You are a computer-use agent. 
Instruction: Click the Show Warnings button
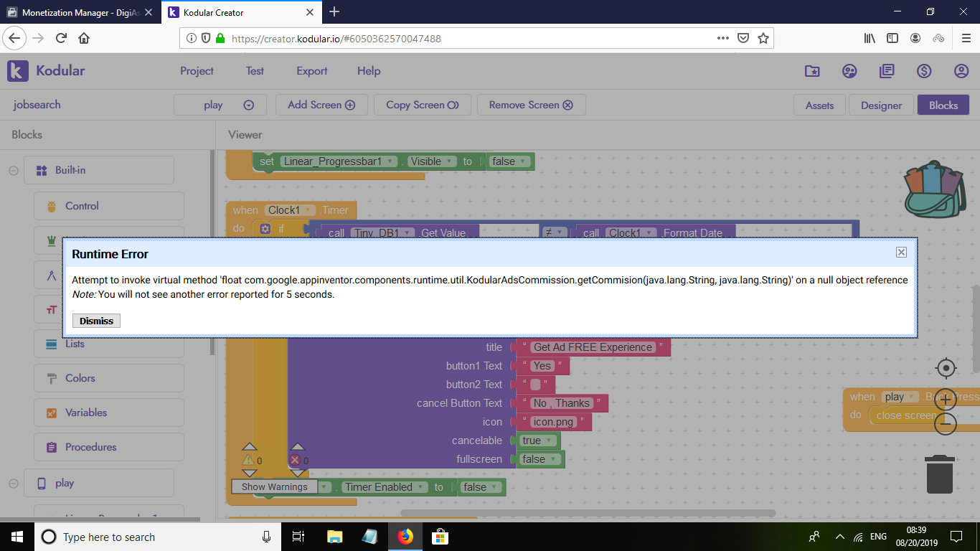click(274, 486)
